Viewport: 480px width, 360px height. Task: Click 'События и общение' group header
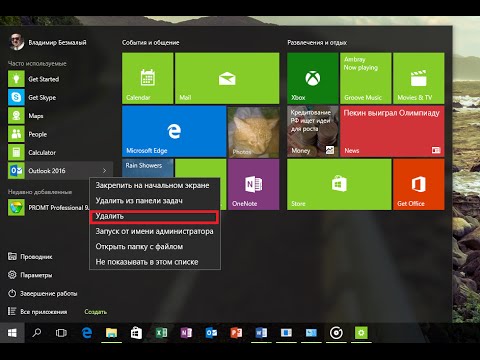151,43
